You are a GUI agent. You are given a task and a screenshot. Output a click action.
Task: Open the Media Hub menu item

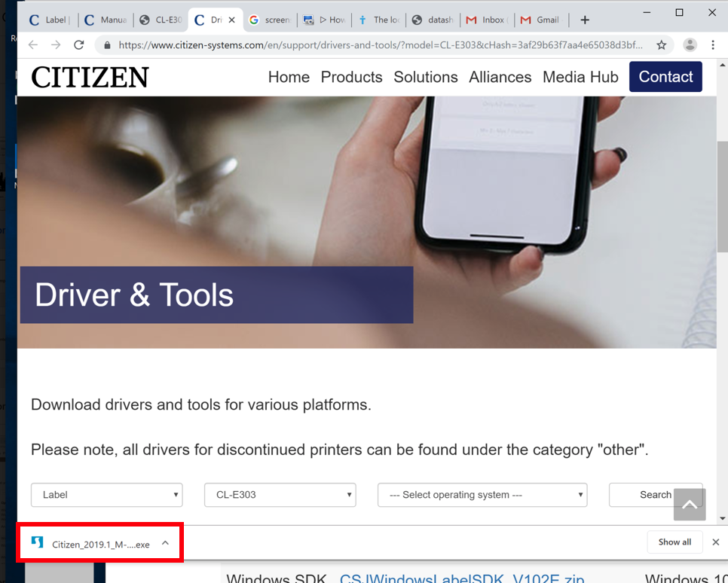pos(580,77)
